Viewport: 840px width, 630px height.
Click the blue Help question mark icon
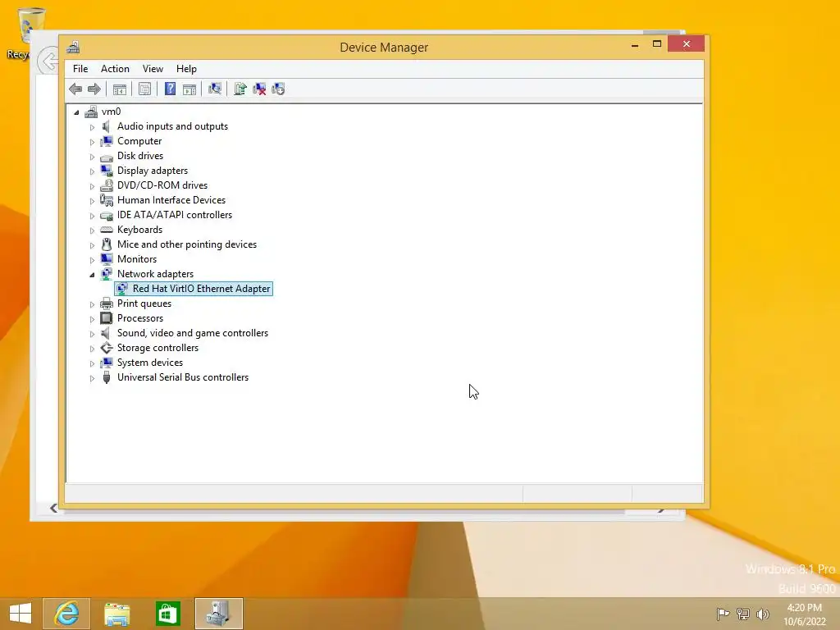pyautogui.click(x=170, y=89)
